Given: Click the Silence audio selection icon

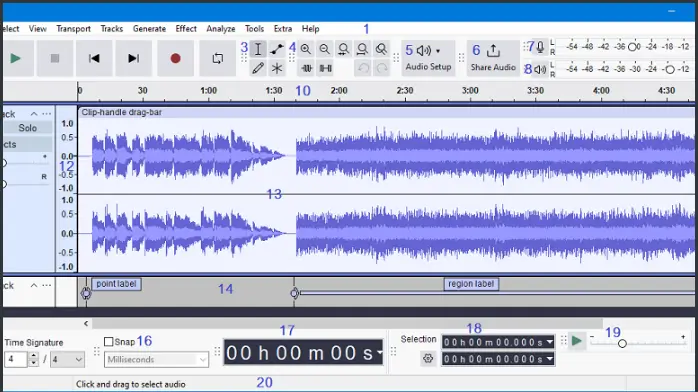Looking at the screenshot, I should (x=325, y=68).
